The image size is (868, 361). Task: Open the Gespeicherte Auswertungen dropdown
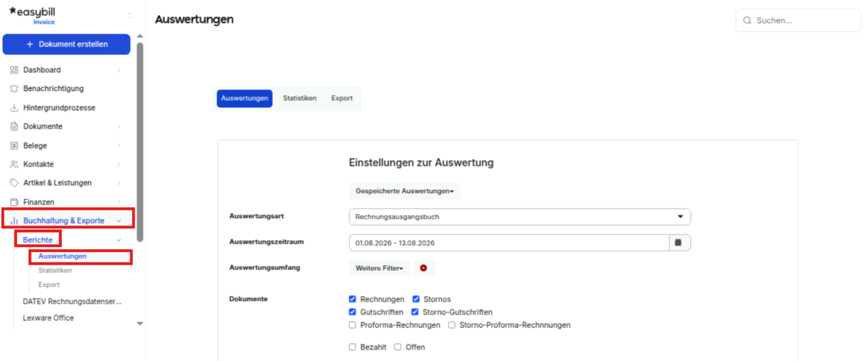tap(404, 191)
